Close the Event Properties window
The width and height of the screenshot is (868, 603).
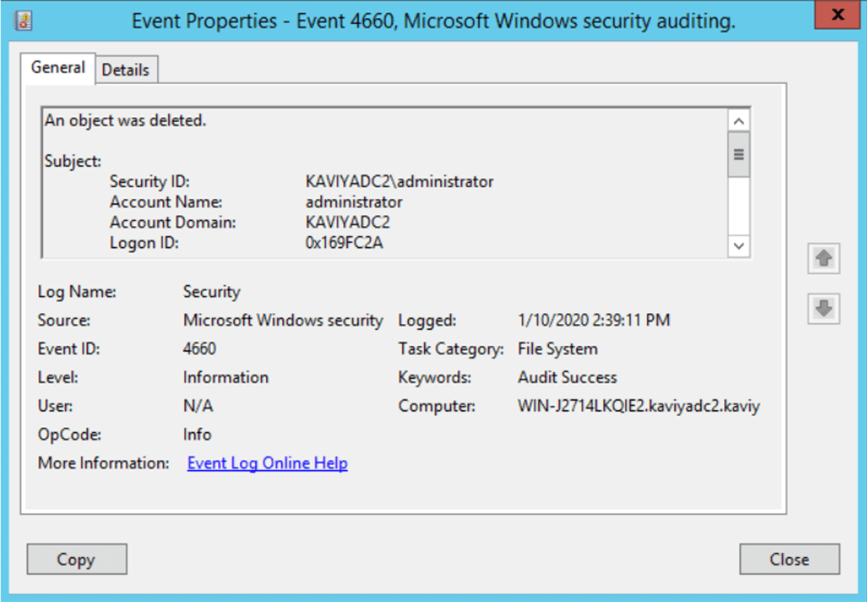[x=837, y=15]
